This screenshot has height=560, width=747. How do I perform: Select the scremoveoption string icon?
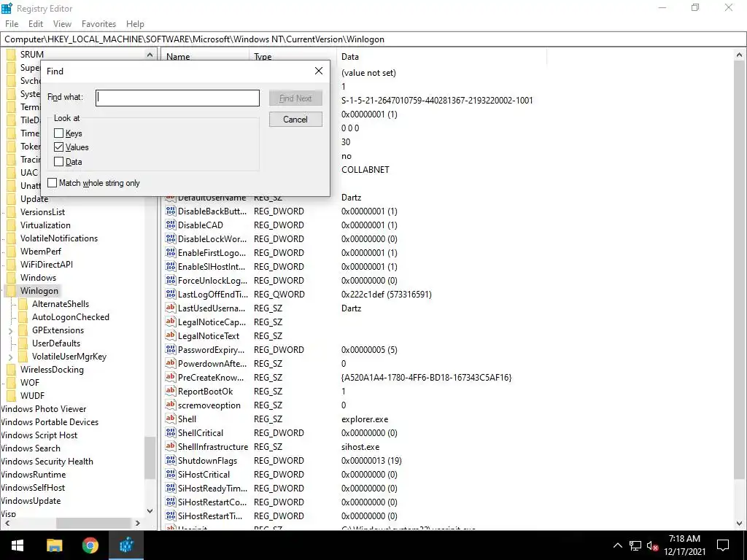point(171,405)
